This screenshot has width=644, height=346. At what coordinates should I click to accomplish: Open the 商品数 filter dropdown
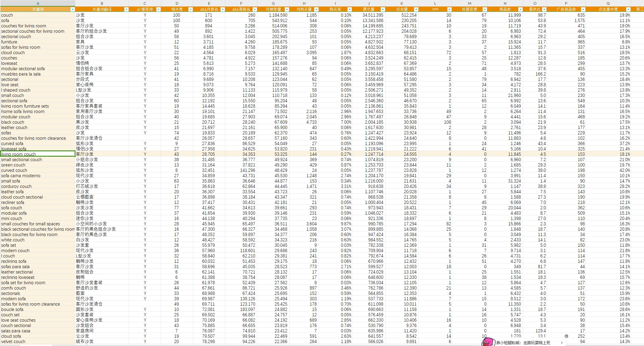click(x=520, y=10)
